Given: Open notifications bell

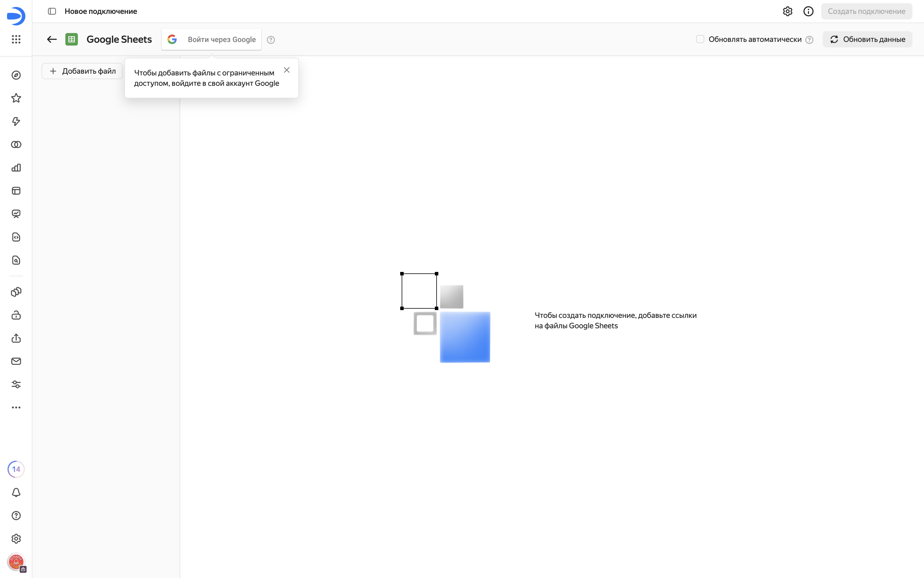Looking at the screenshot, I should [x=16, y=492].
